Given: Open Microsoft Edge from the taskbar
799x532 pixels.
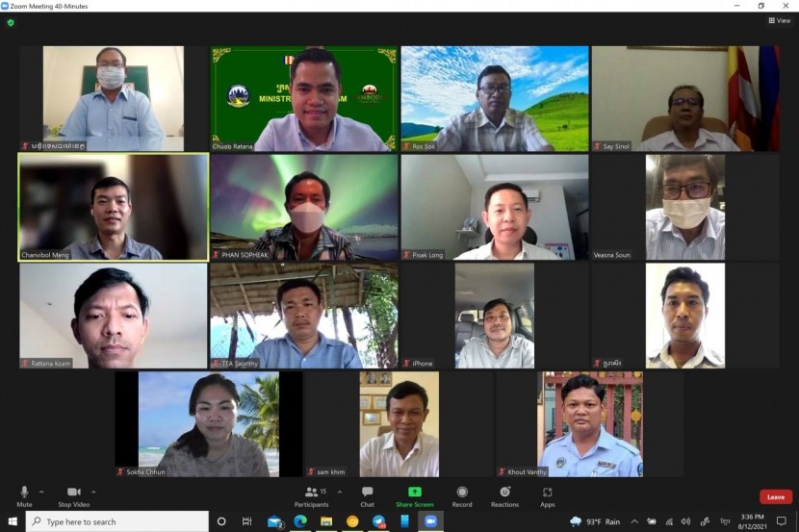Looking at the screenshot, I should pos(300,521).
